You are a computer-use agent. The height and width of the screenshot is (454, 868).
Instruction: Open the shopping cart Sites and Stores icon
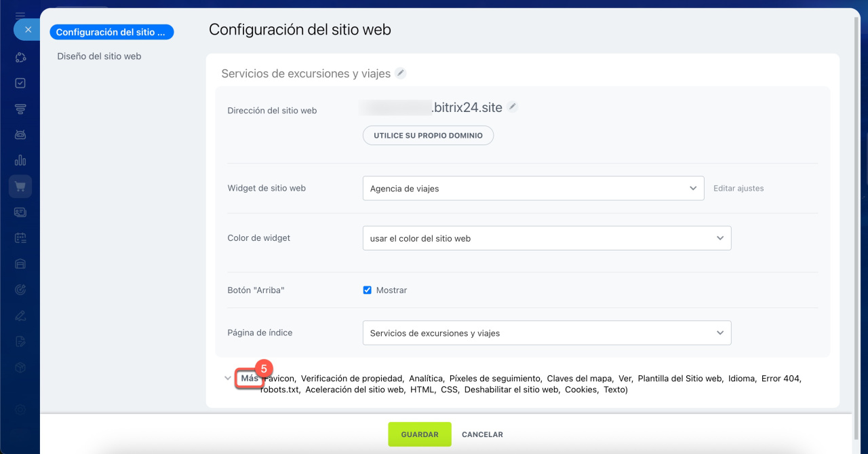[x=20, y=186]
